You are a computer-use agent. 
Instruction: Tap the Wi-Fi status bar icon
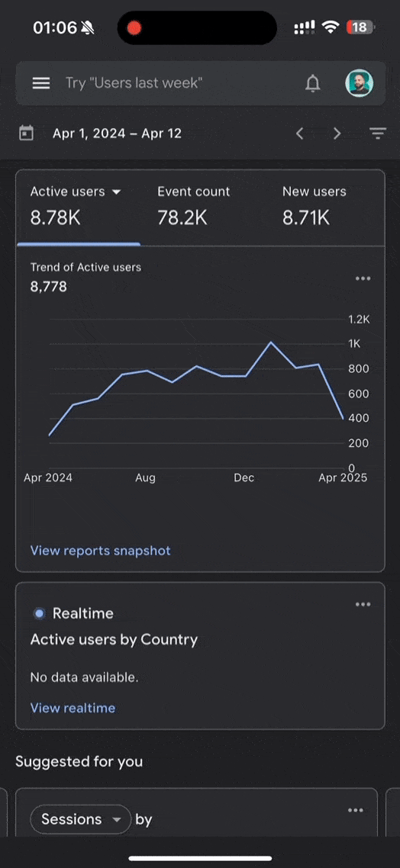click(x=331, y=27)
